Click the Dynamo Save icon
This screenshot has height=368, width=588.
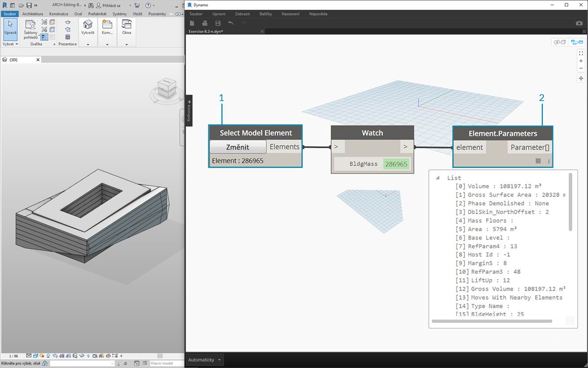[x=218, y=23]
